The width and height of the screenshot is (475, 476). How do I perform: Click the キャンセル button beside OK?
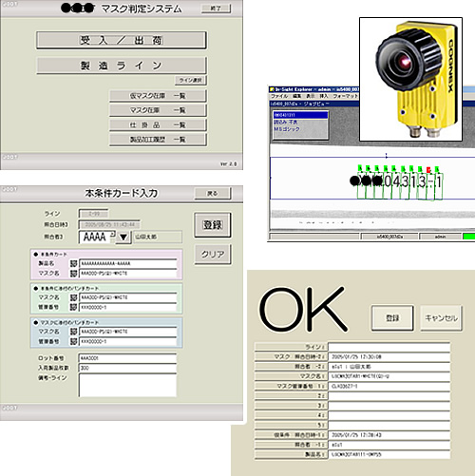[441, 318]
